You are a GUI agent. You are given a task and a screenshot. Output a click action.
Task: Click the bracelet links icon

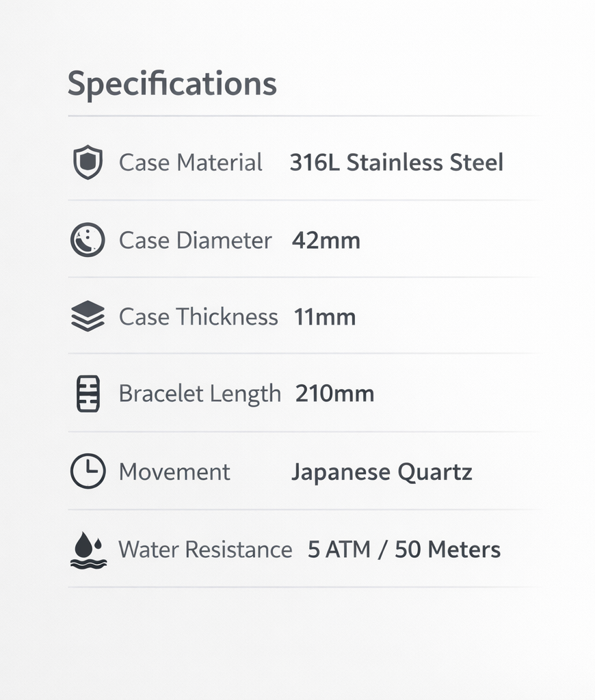click(88, 394)
